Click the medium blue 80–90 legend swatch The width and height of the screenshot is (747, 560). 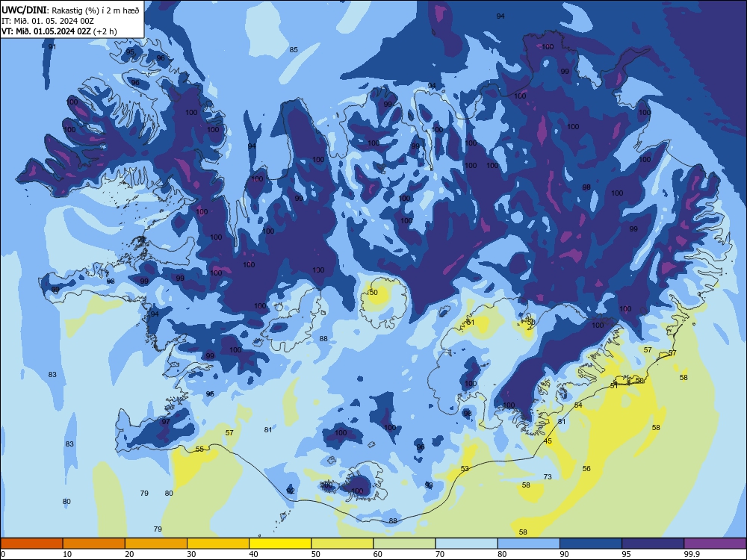pos(529,544)
